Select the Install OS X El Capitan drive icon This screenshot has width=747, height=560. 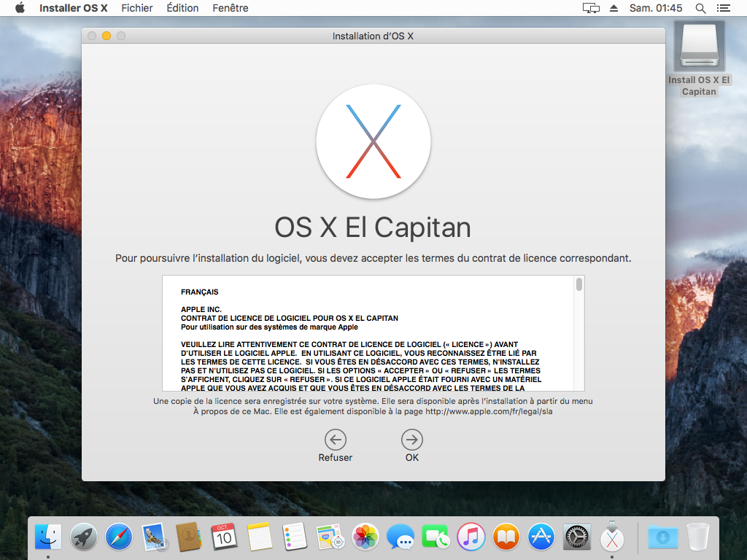click(x=699, y=46)
